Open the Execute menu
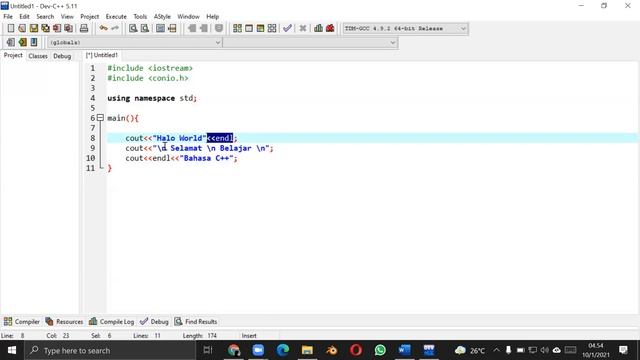Image resolution: width=640 pixels, height=360 pixels. click(116, 17)
